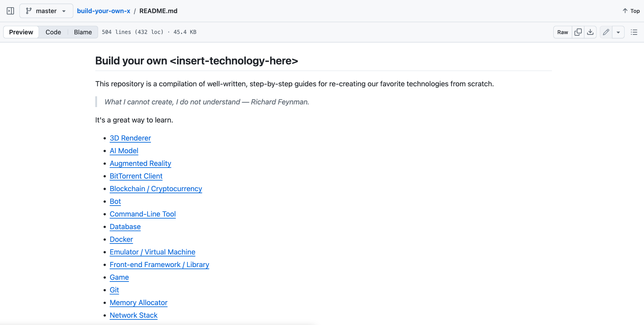Open the Emulator / Virtual Machine section

(152, 252)
